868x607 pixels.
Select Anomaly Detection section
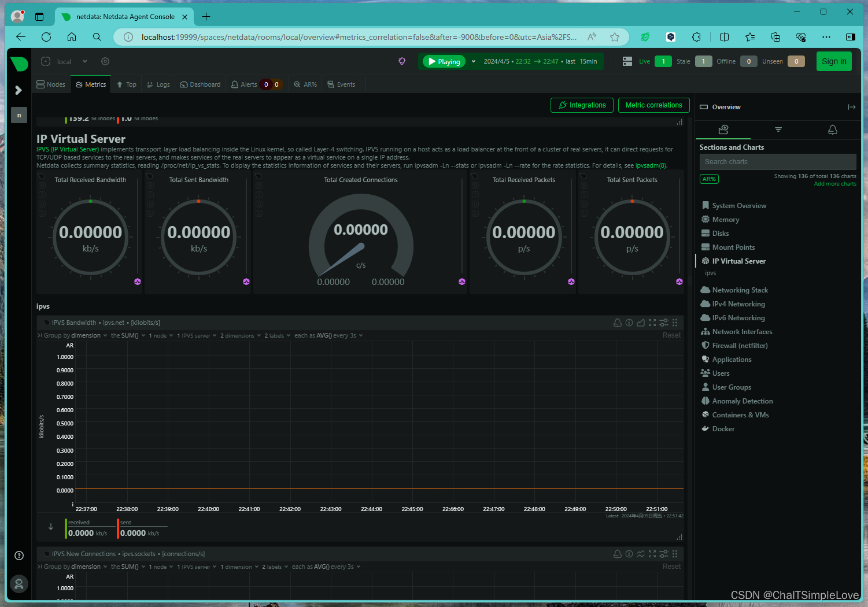coord(743,401)
